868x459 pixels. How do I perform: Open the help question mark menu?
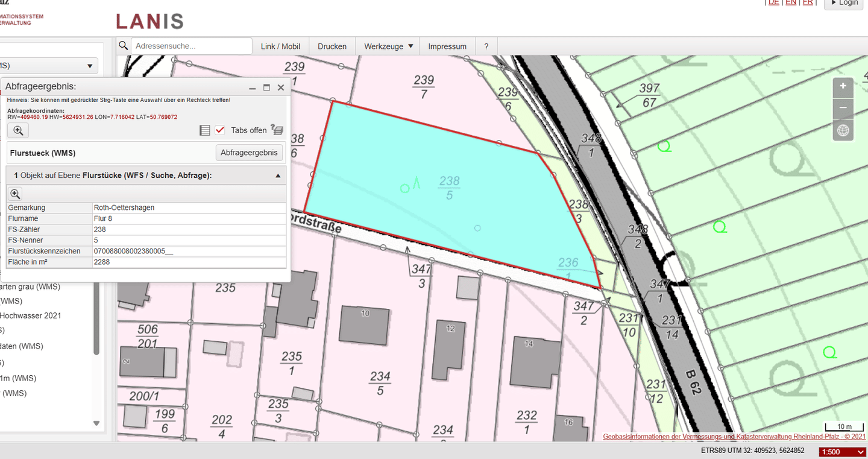coord(486,46)
